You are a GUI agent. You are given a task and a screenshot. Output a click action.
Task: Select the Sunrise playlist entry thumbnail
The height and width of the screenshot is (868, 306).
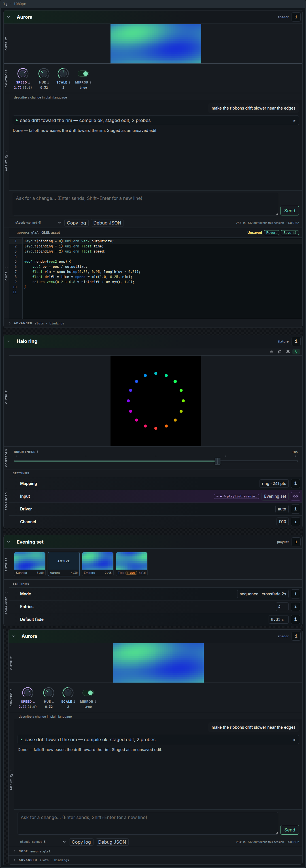(30, 564)
